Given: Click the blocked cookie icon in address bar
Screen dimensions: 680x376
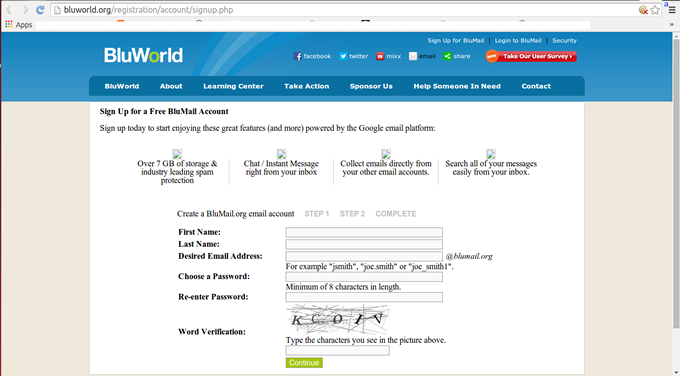Looking at the screenshot, I should pos(643,10).
